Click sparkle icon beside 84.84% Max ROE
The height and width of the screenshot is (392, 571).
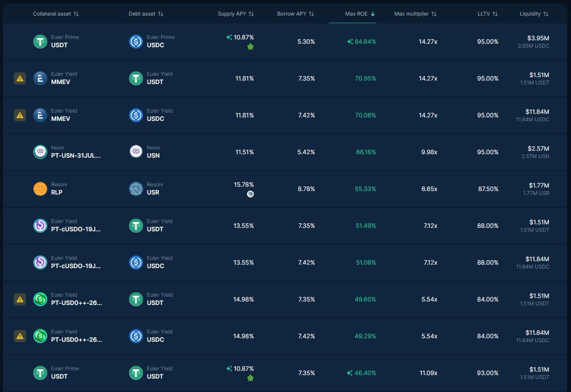[x=350, y=41]
